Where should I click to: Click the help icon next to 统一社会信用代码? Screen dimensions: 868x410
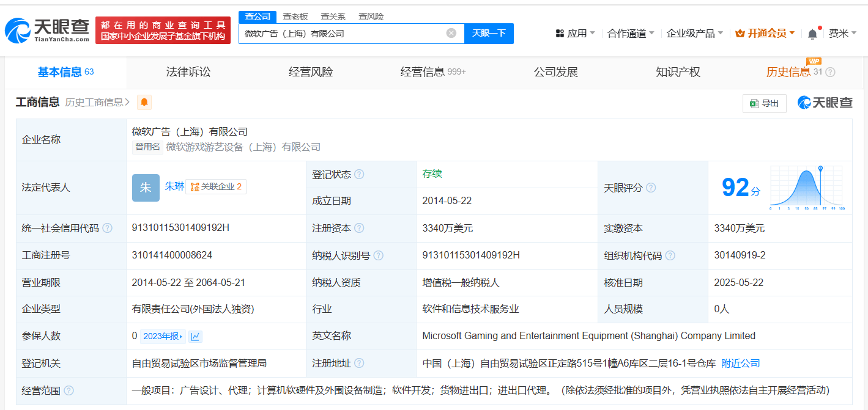pyautogui.click(x=107, y=228)
